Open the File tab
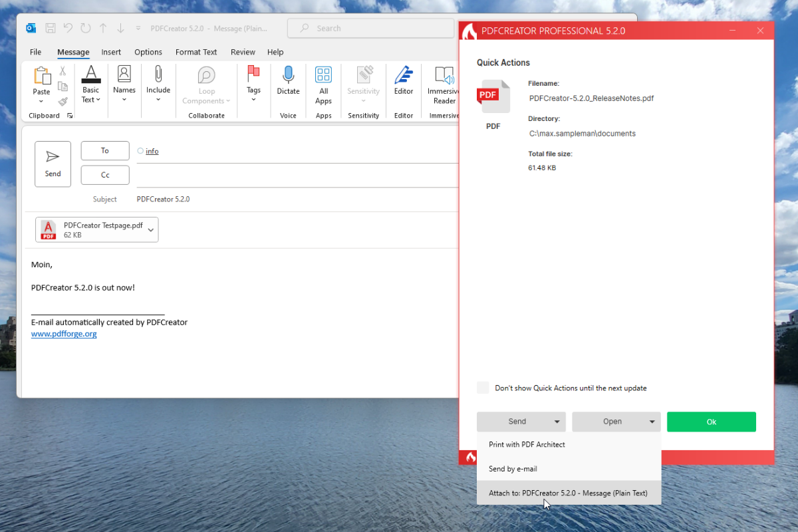 tap(35, 52)
